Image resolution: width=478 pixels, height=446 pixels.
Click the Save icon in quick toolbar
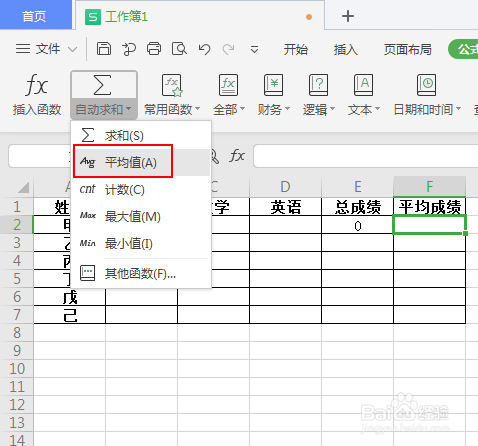[104, 49]
